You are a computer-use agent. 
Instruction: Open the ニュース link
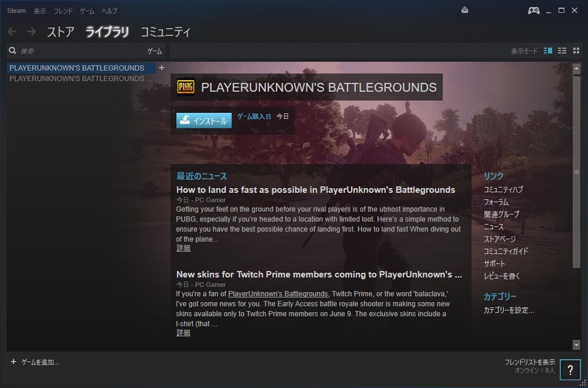(x=494, y=227)
